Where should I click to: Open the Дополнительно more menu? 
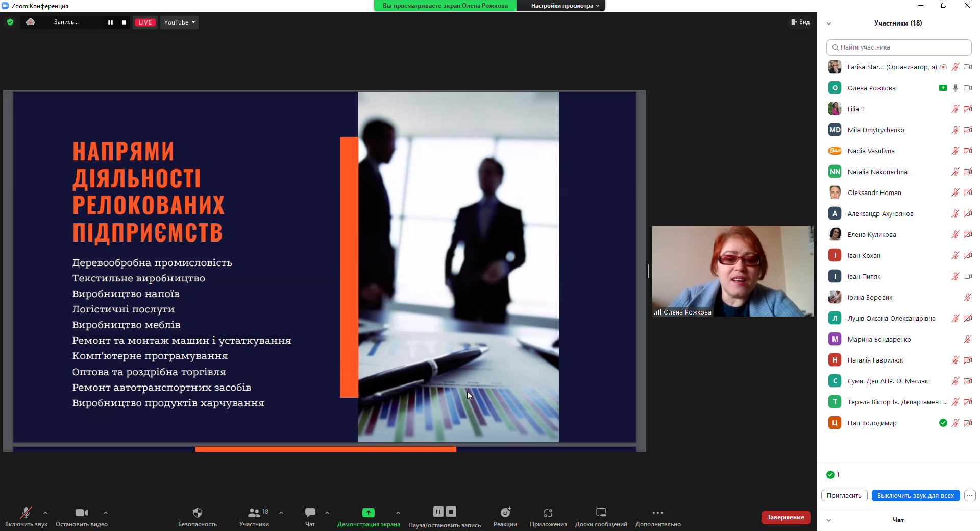[x=658, y=517]
